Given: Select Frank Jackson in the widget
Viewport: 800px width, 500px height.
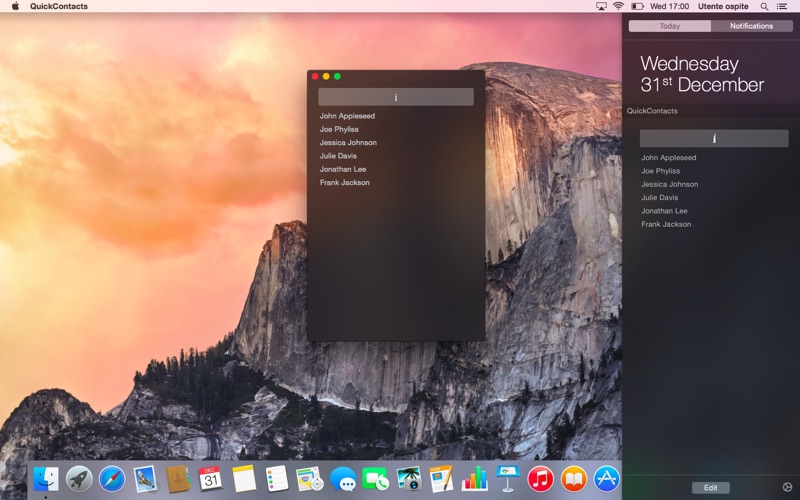Looking at the screenshot, I should click(666, 224).
